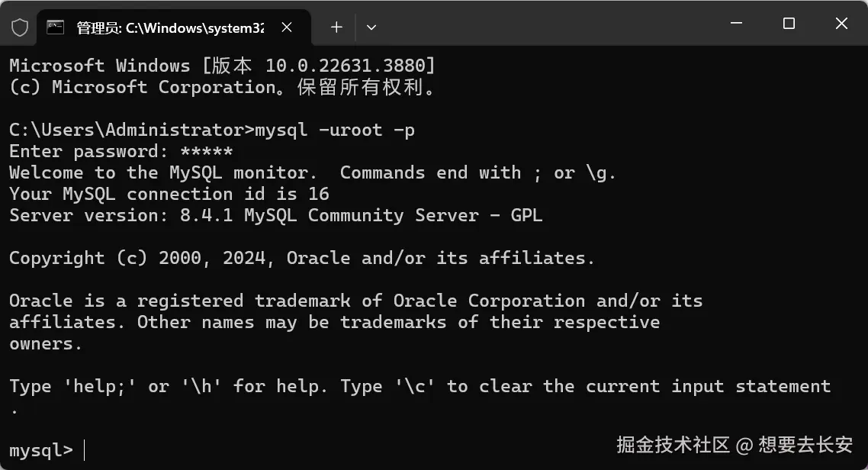The image size is (868, 470).
Task: Expand the new tab profile dropdown chevron
Action: pos(371,27)
